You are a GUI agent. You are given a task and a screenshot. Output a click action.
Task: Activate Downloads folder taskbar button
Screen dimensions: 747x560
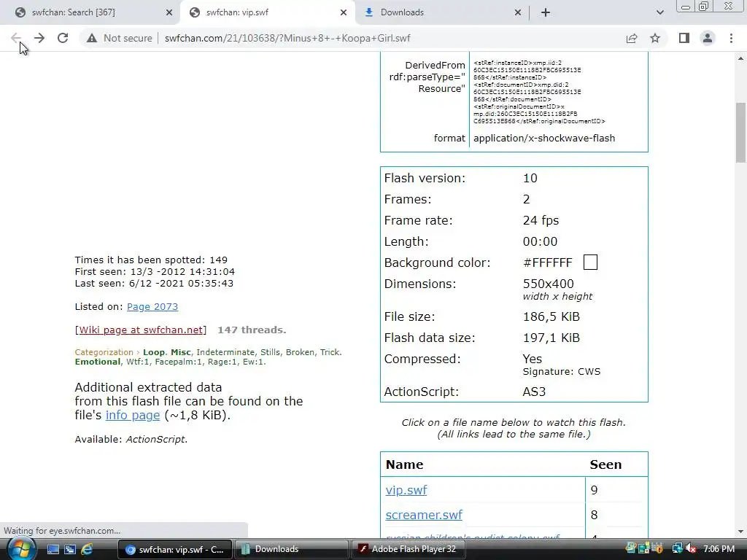tap(291, 549)
